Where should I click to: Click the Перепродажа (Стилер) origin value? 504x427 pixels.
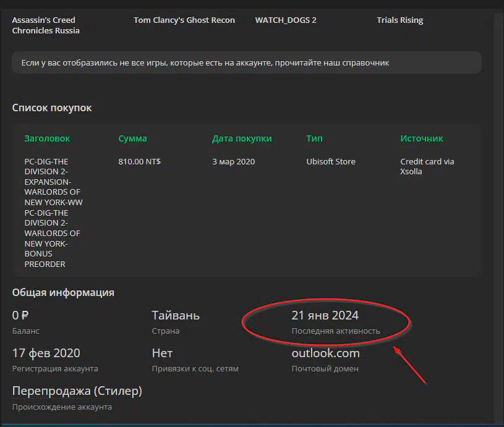[77, 391]
